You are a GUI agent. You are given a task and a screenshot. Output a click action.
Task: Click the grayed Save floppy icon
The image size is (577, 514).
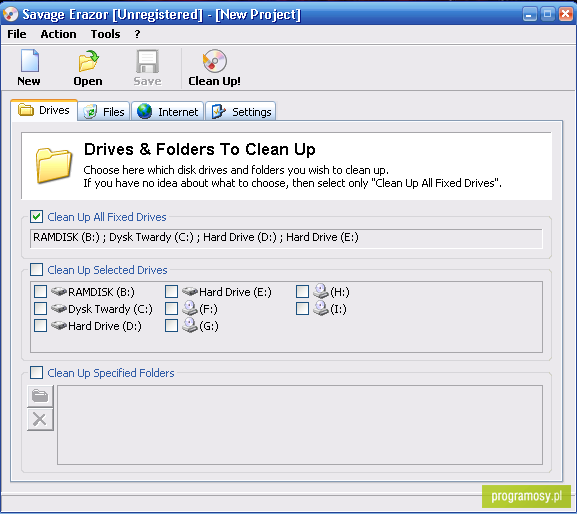pos(147,61)
